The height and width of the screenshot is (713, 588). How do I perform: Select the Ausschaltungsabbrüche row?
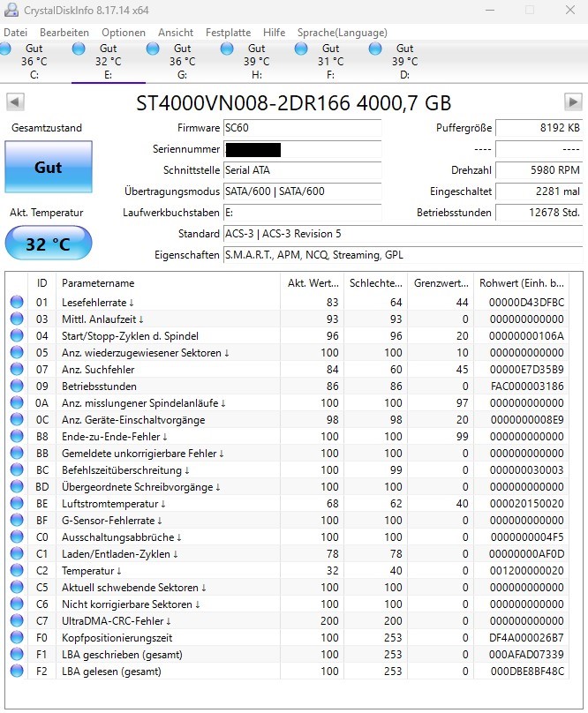tap(289, 537)
